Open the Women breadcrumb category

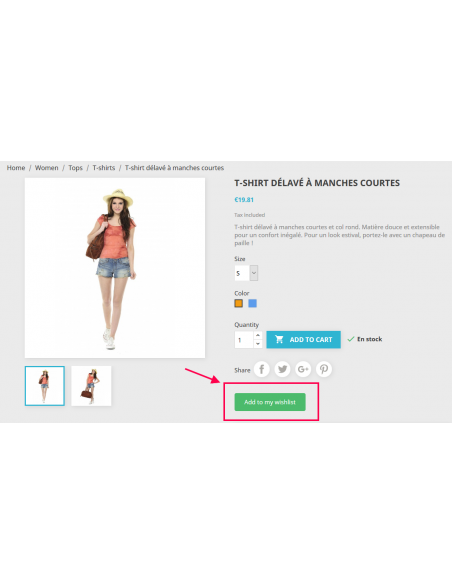click(47, 168)
